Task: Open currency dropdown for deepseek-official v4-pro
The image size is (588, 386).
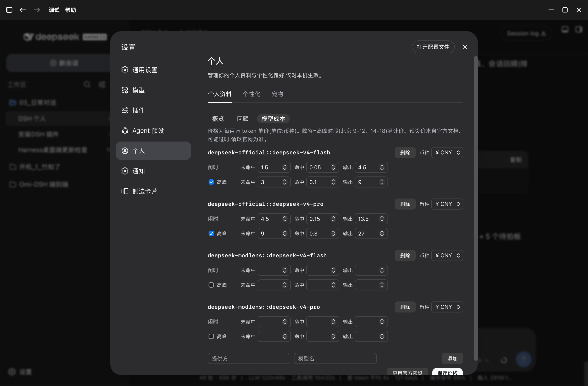Action: click(x=447, y=204)
